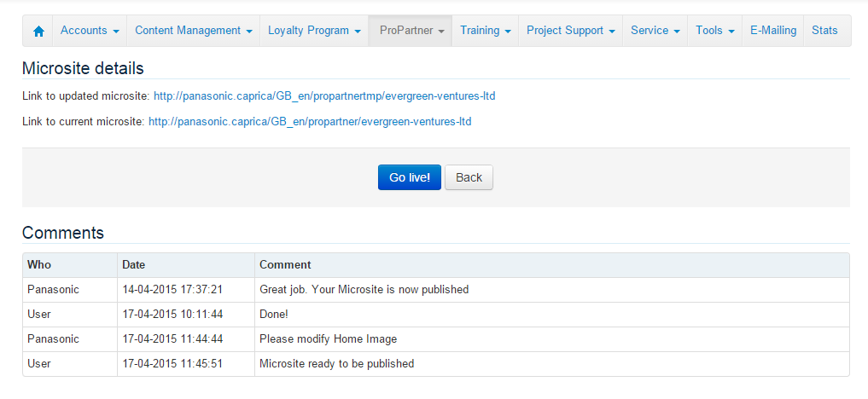Expand the Content Management menu

(193, 31)
